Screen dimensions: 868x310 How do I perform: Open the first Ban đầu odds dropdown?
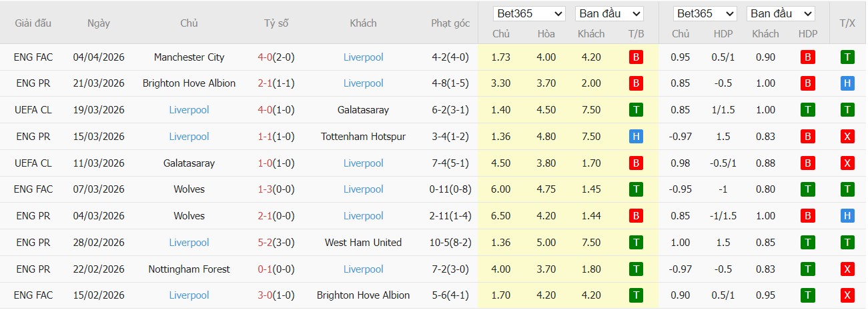pyautogui.click(x=608, y=14)
